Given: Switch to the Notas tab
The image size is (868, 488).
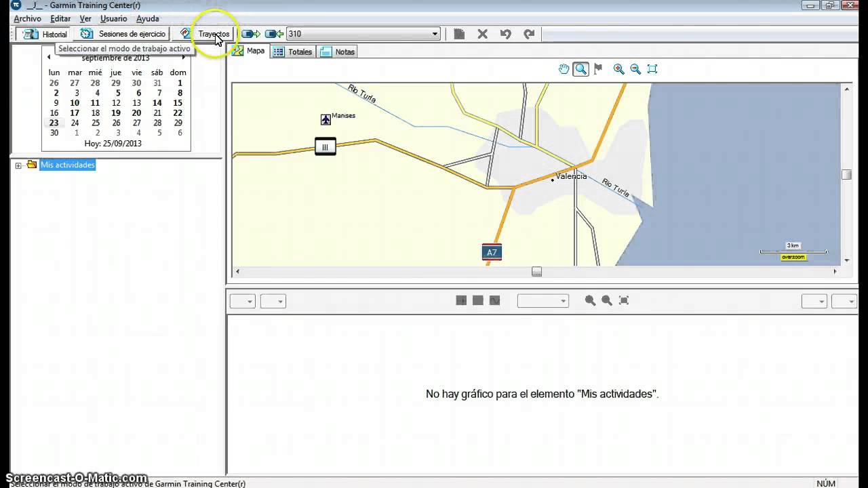Looking at the screenshot, I should (338, 52).
